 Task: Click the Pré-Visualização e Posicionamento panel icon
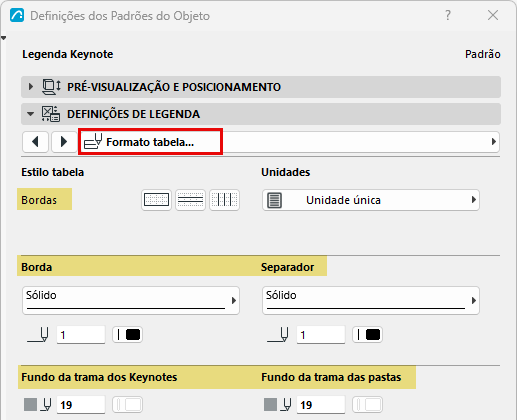51,87
